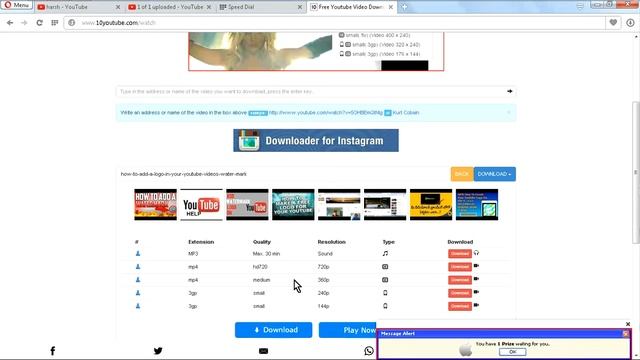
Task: Open the Kurt Cobain sample link
Action: coord(406,113)
